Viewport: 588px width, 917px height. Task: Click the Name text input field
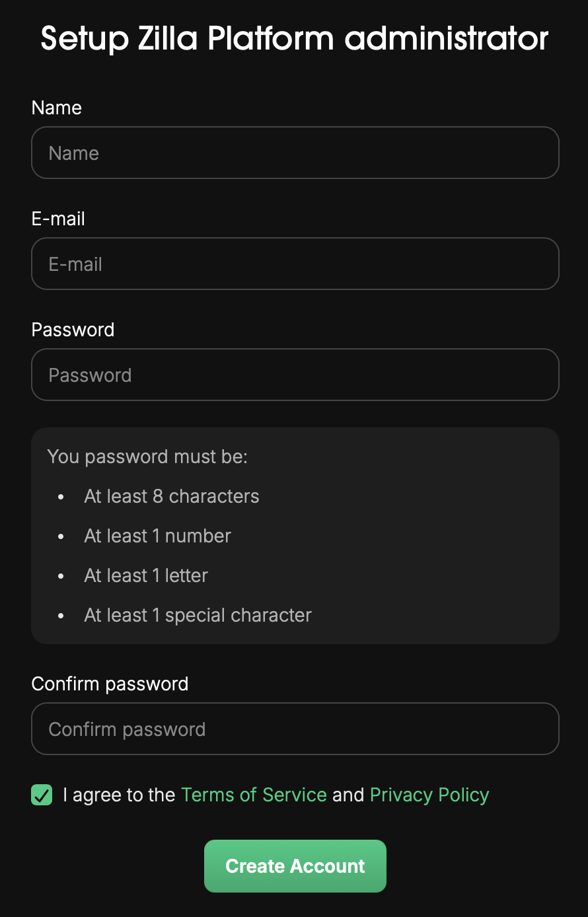point(295,153)
